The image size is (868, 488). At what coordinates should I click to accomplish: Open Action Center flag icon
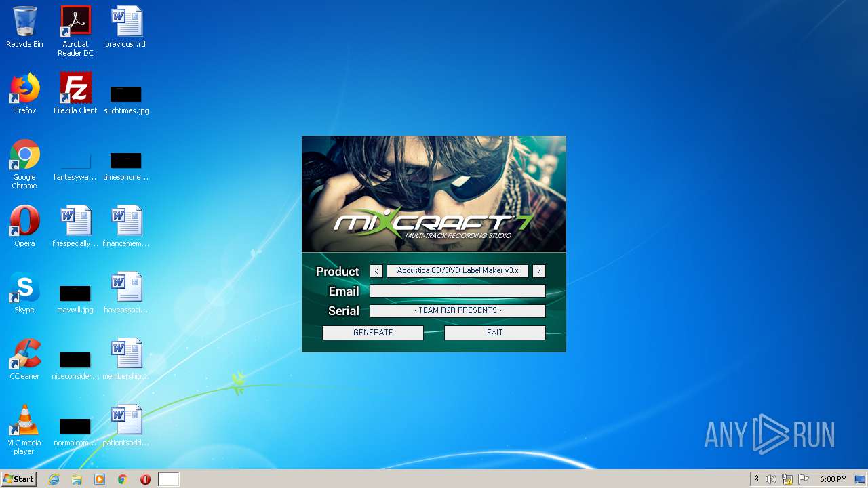[x=804, y=479]
